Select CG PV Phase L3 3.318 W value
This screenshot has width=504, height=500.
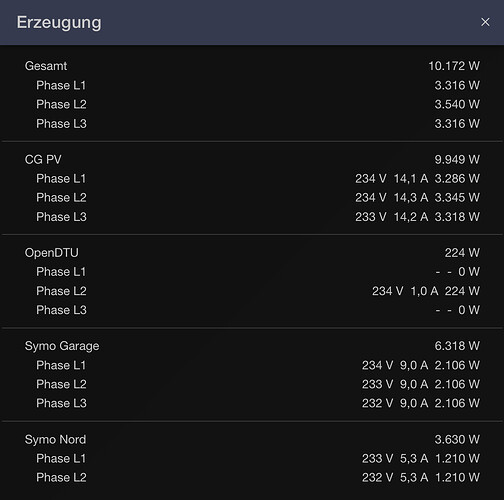(457, 217)
